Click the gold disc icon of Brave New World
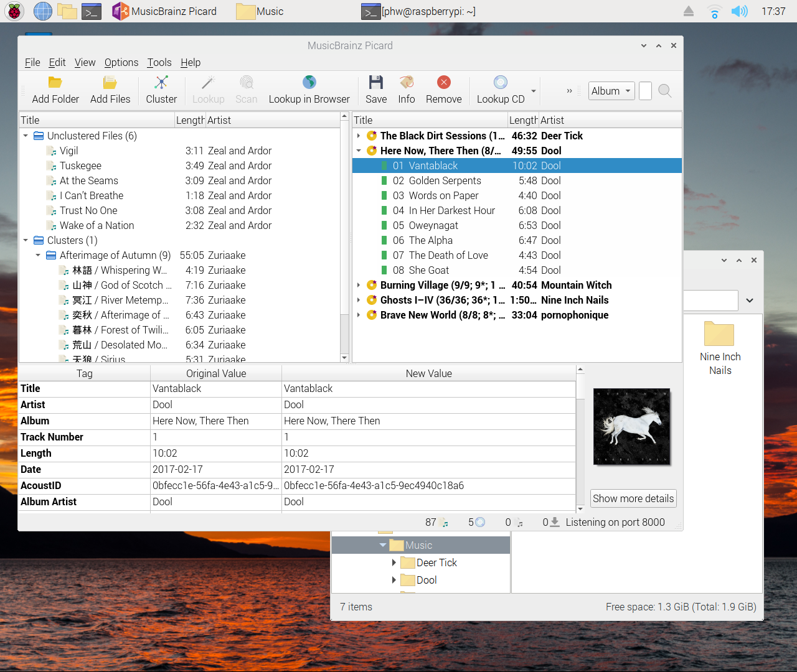Image resolution: width=797 pixels, height=672 pixels. [x=372, y=315]
